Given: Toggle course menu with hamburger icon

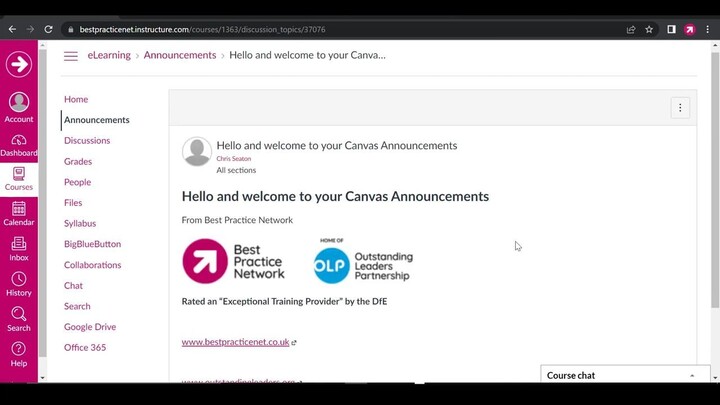Looking at the screenshot, I should coord(71,56).
